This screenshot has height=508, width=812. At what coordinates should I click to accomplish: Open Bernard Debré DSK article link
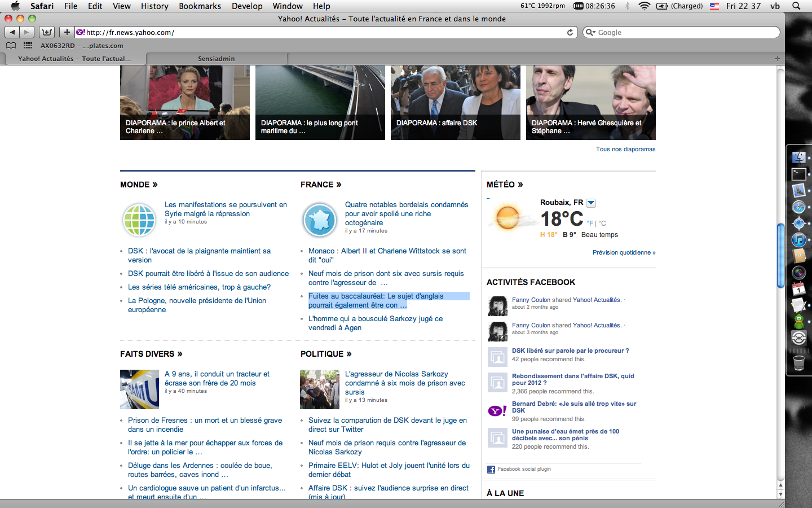(574, 407)
